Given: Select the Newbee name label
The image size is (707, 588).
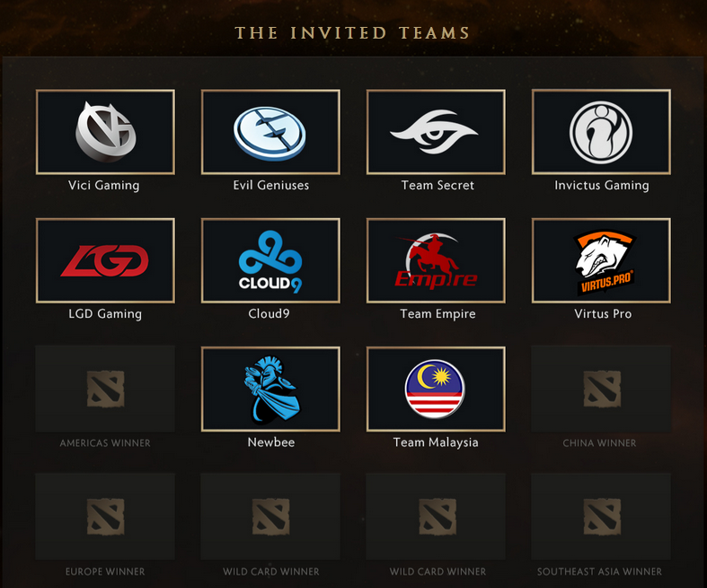Looking at the screenshot, I should (271, 443).
